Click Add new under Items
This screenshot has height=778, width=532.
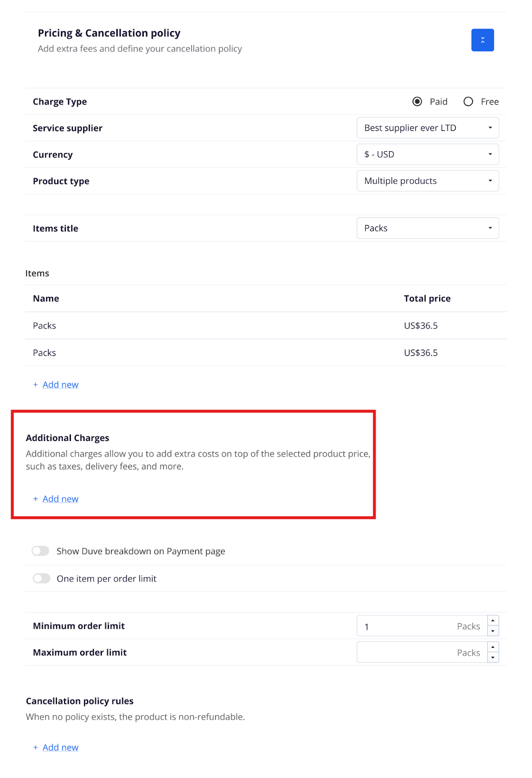tap(60, 385)
